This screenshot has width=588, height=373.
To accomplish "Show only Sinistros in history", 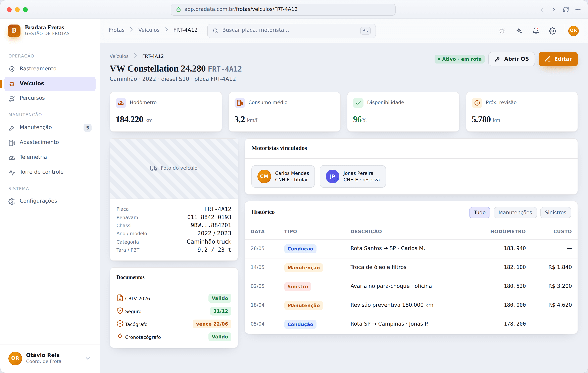I will 555,212.
